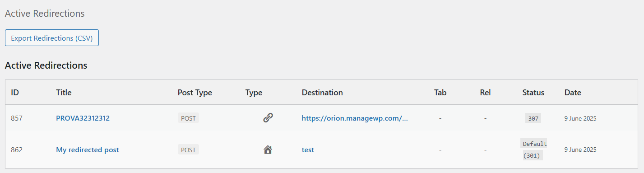Click the POST badge for ID 862
644x173 pixels.
point(188,150)
